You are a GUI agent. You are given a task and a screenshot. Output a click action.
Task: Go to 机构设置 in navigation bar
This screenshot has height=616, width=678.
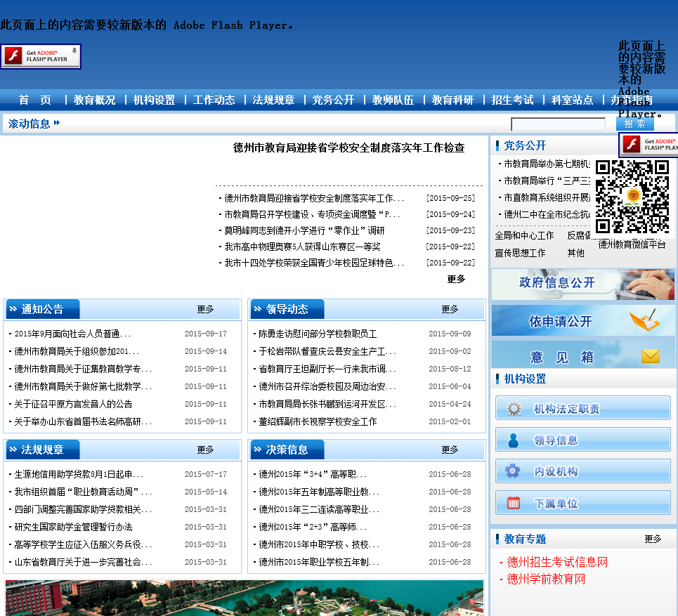[154, 100]
